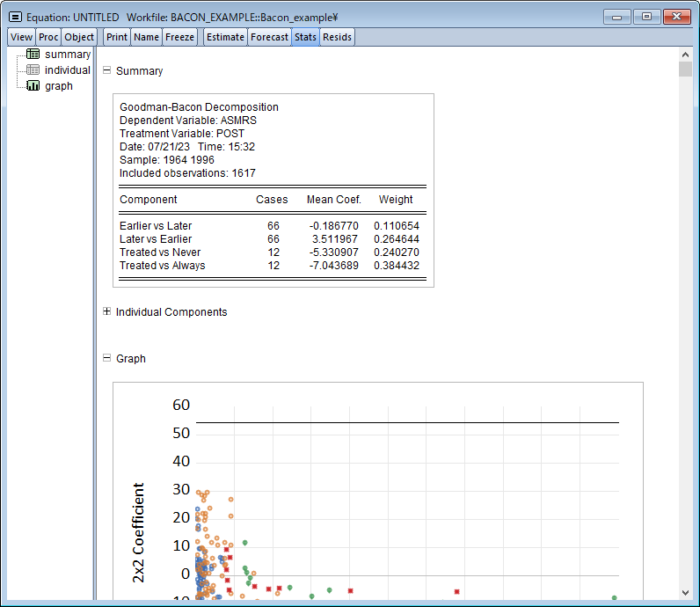The width and height of the screenshot is (700, 607).
Task: Click Included observations: 1617 line
Action: tap(187, 172)
